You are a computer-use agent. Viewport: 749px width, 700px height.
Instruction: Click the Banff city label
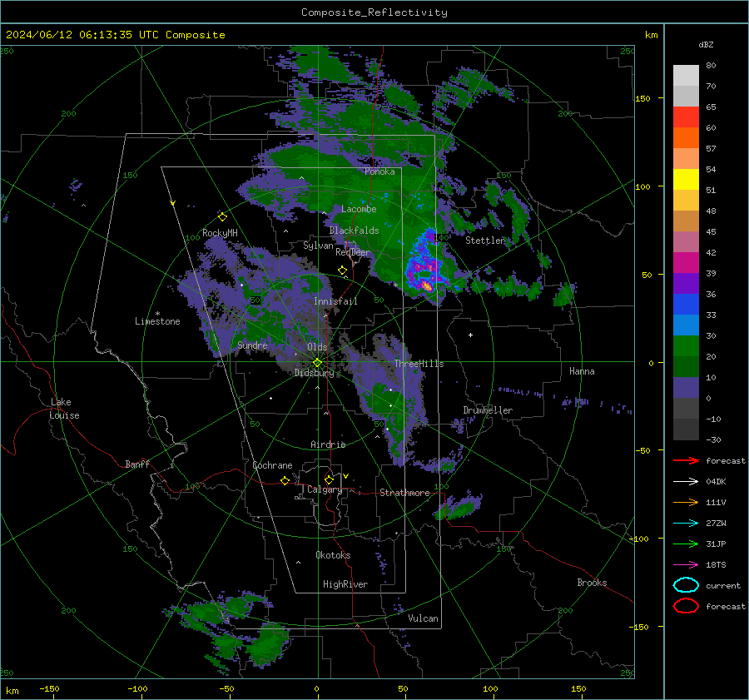point(137,464)
